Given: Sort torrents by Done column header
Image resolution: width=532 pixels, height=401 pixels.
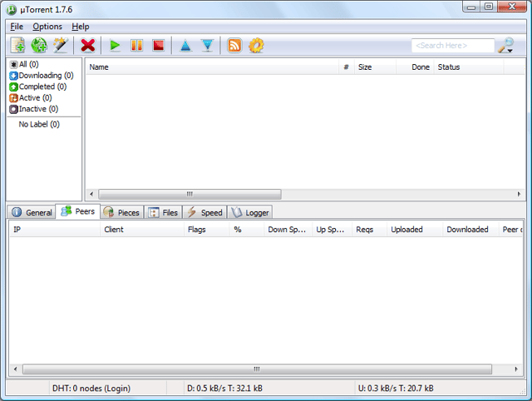Looking at the screenshot, I should [415, 67].
